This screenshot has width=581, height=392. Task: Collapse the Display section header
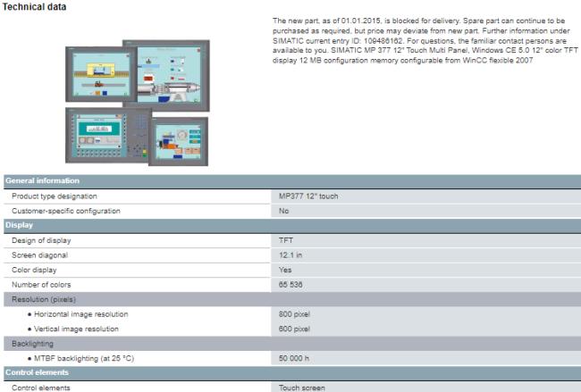(21, 225)
